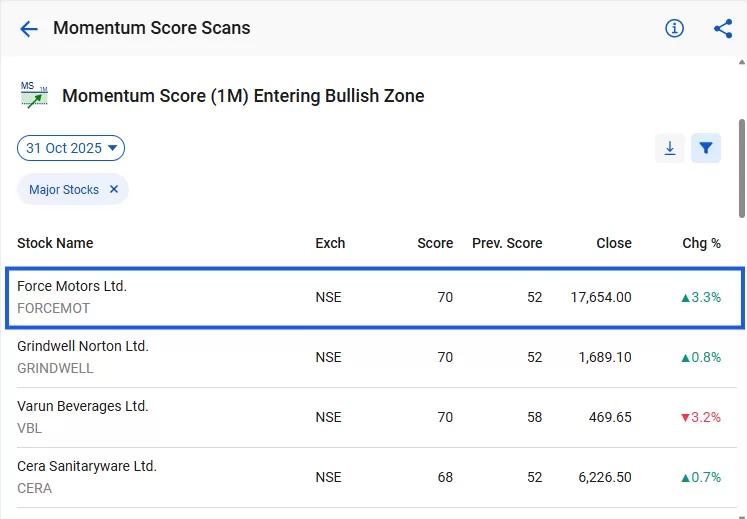
Task: Sort by Chg % column header
Action: [x=701, y=243]
